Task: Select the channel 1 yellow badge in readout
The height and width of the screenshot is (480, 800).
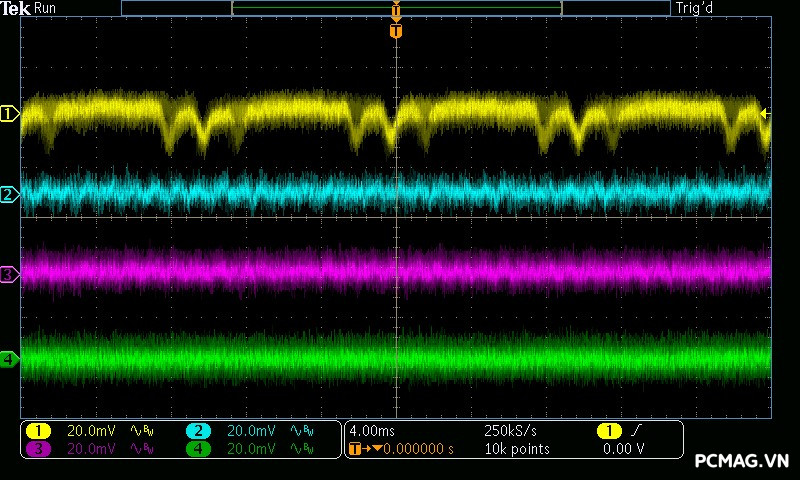Action: click(x=37, y=430)
